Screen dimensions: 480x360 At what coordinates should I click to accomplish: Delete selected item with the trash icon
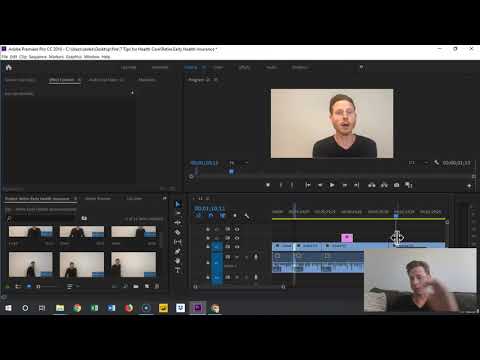157,286
